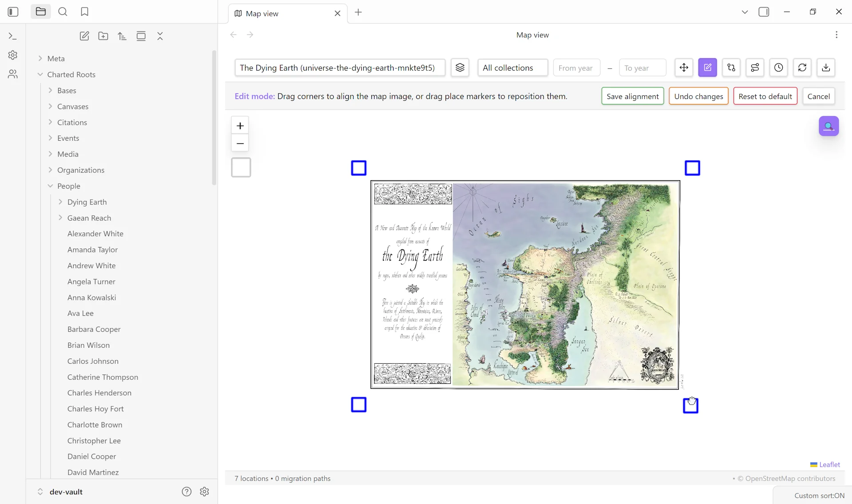Open the Alexander White note
The width and height of the screenshot is (852, 504).
[95, 234]
